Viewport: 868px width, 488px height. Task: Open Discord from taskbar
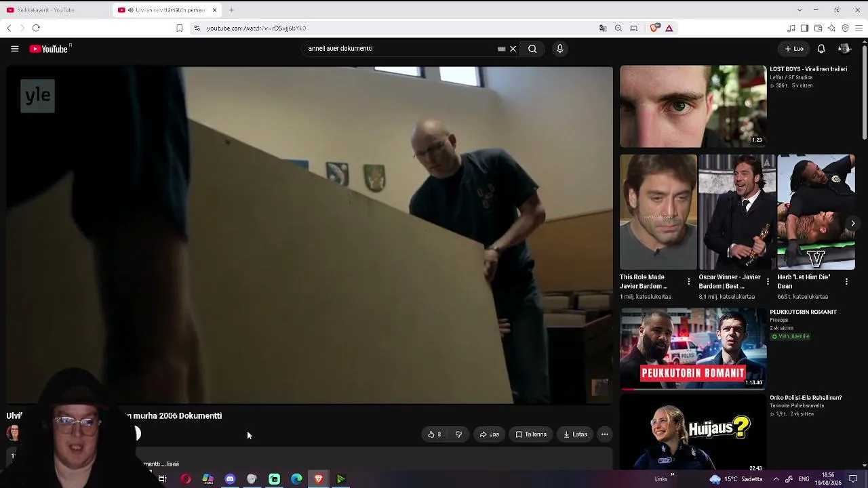(230, 479)
